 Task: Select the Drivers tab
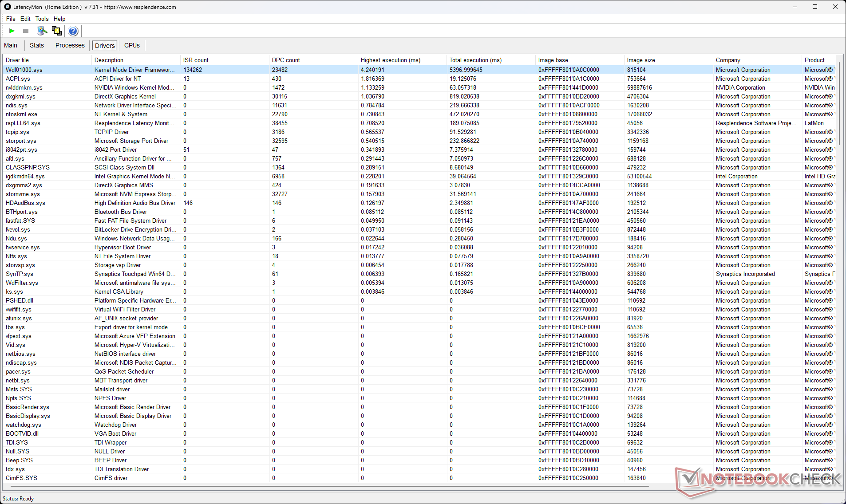pos(105,46)
